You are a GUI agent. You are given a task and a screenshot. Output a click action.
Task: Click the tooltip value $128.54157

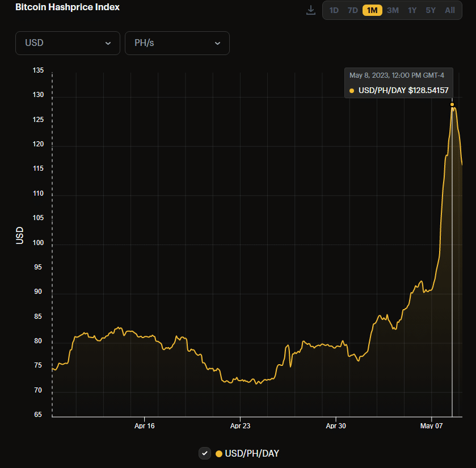[x=428, y=90]
